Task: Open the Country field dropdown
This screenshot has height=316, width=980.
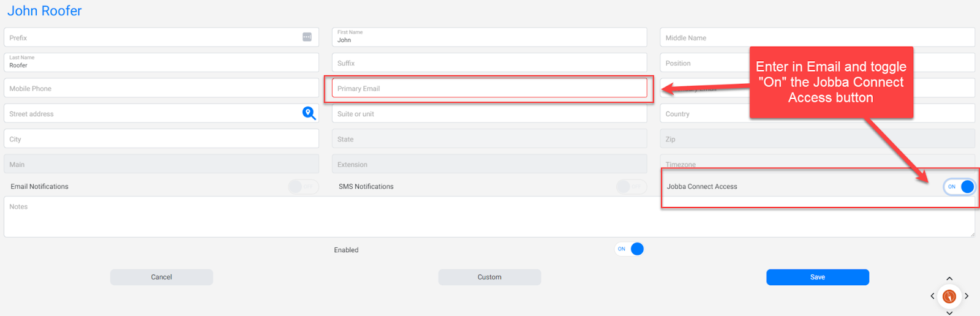Action: point(704,114)
